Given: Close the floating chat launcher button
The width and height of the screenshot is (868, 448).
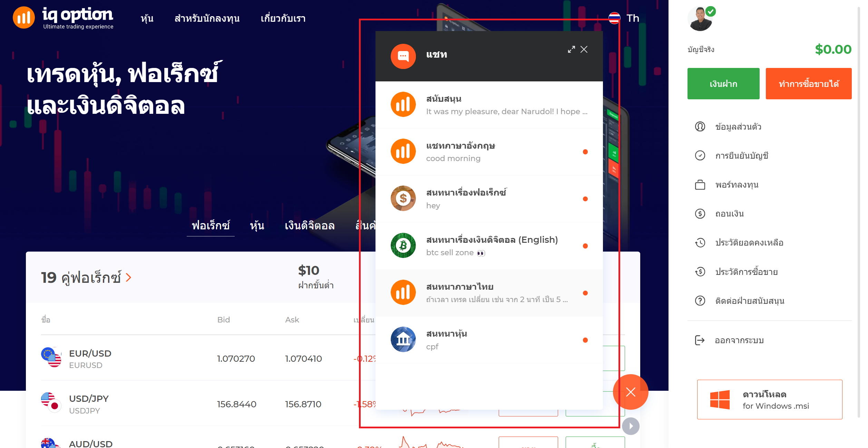Looking at the screenshot, I should pyautogui.click(x=631, y=392).
